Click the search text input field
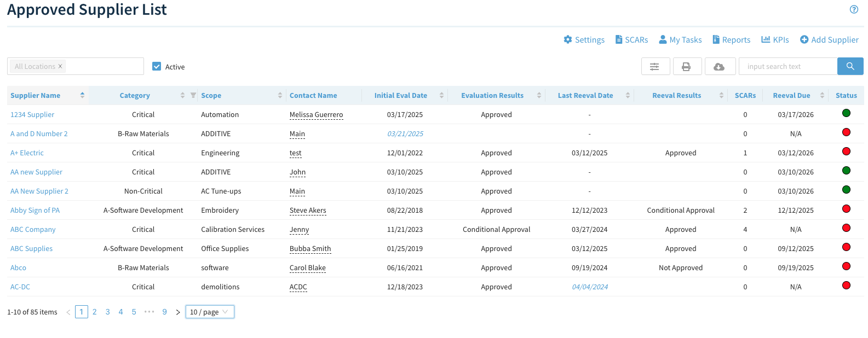 (x=788, y=66)
